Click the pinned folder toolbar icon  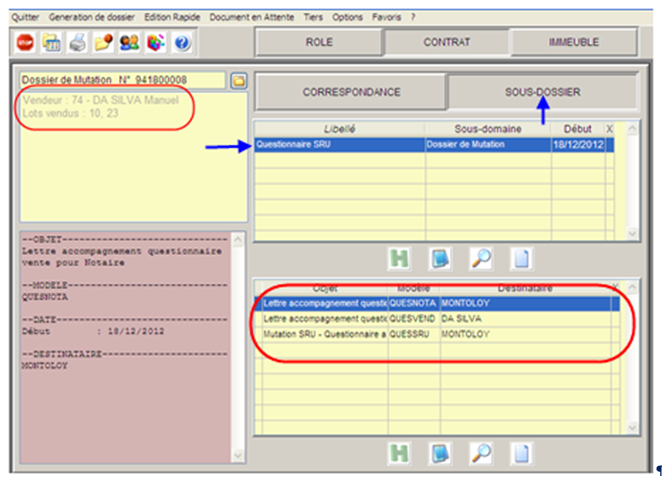click(x=104, y=43)
